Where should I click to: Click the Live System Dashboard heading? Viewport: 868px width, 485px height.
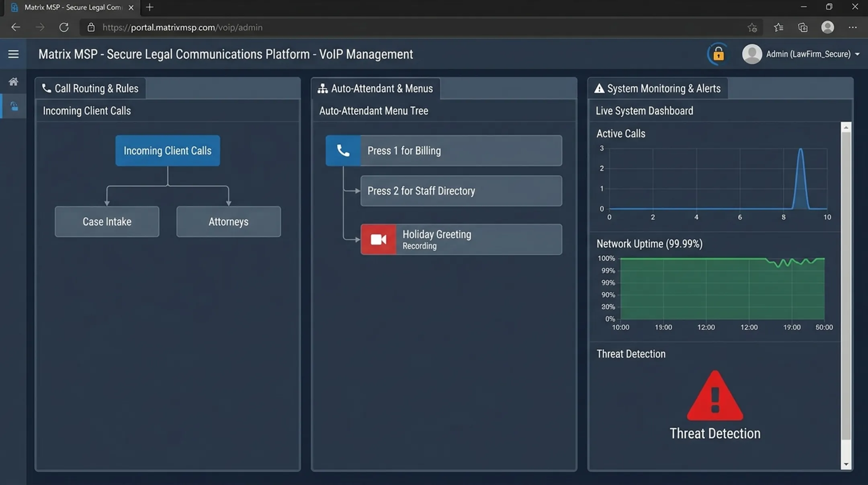(644, 111)
